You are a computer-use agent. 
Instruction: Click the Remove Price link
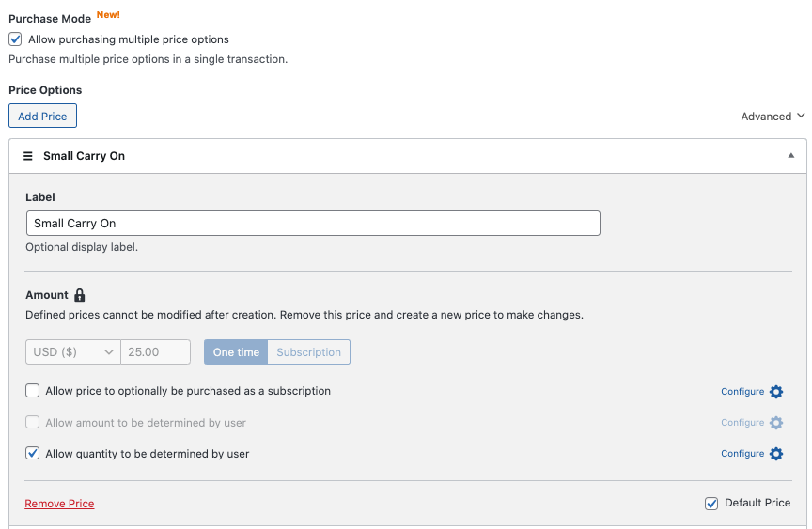[x=59, y=504]
